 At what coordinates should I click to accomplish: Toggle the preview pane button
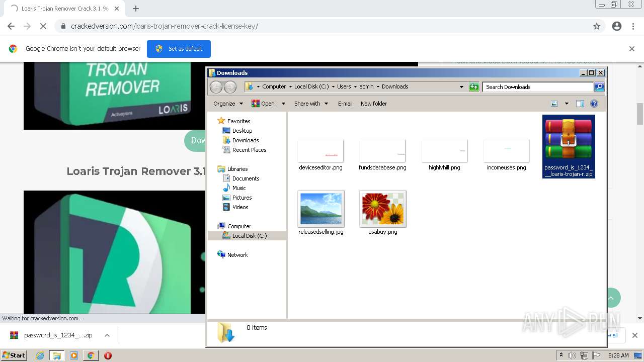(x=580, y=104)
